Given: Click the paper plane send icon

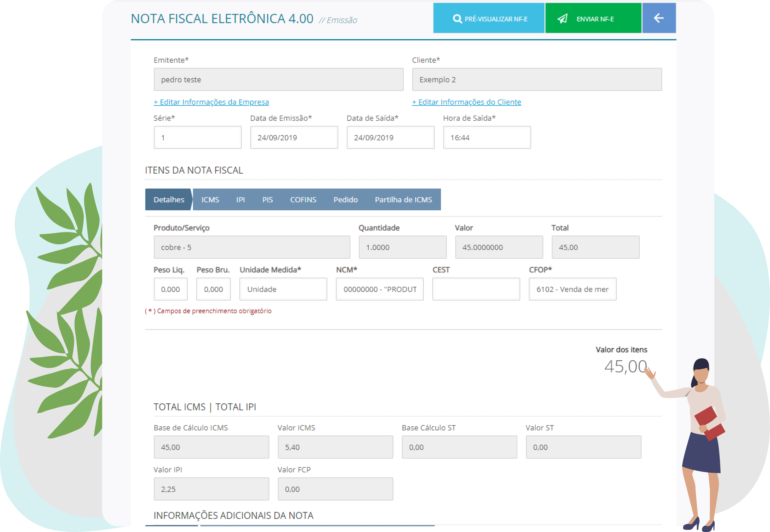Looking at the screenshot, I should point(563,19).
